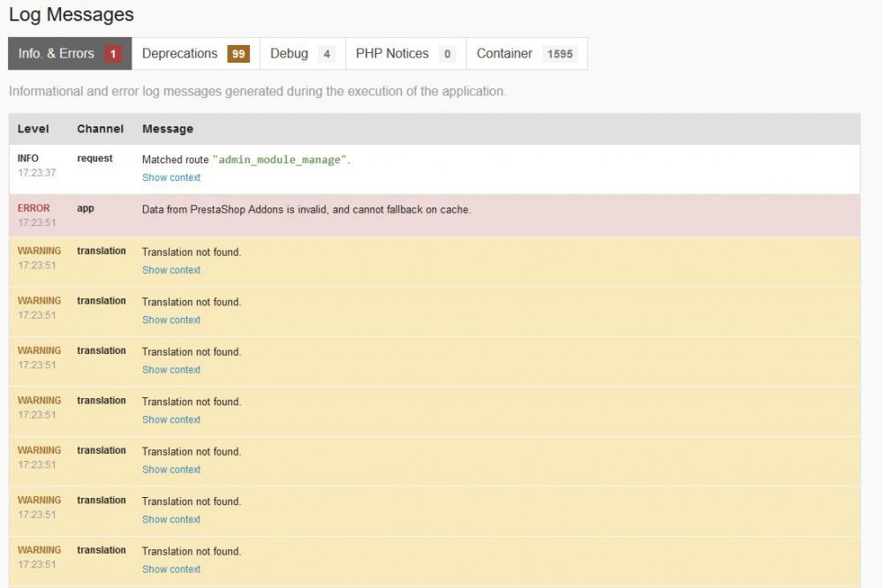Click the Channel column header
This screenshot has height=588, width=883.
tap(100, 128)
